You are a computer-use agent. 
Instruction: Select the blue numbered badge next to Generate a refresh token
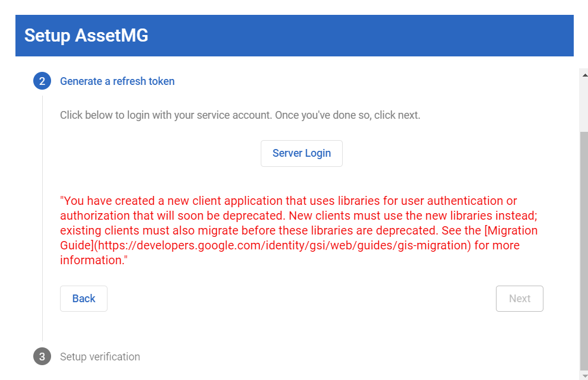[42, 81]
